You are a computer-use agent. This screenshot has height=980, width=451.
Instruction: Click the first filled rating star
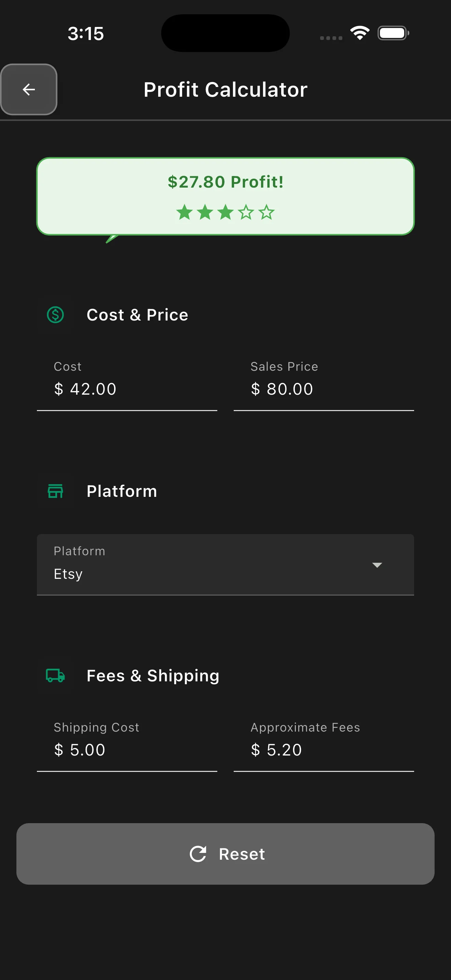185,212
